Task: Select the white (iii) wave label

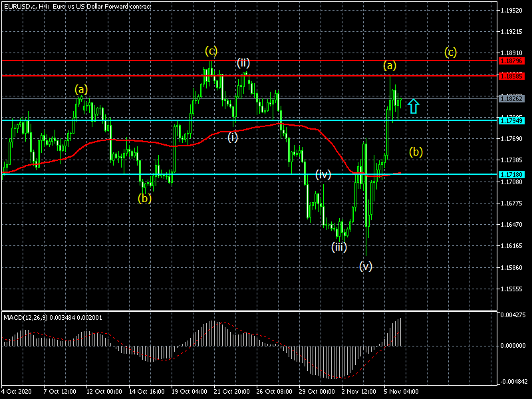Action: tap(338, 247)
